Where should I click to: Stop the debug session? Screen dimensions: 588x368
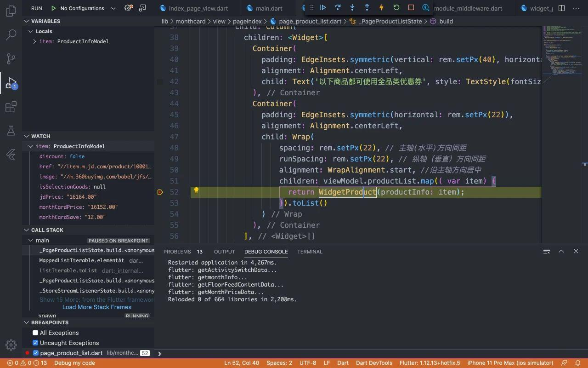(411, 8)
